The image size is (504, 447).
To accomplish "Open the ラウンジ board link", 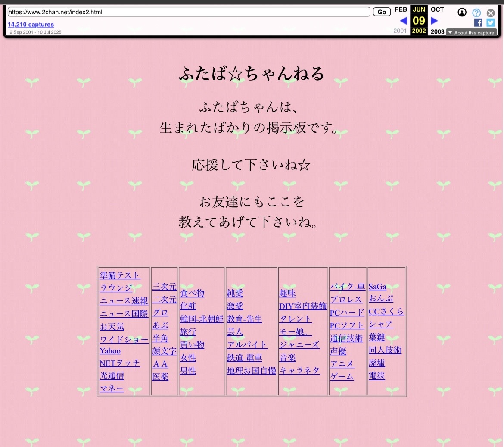I will click(x=116, y=288).
